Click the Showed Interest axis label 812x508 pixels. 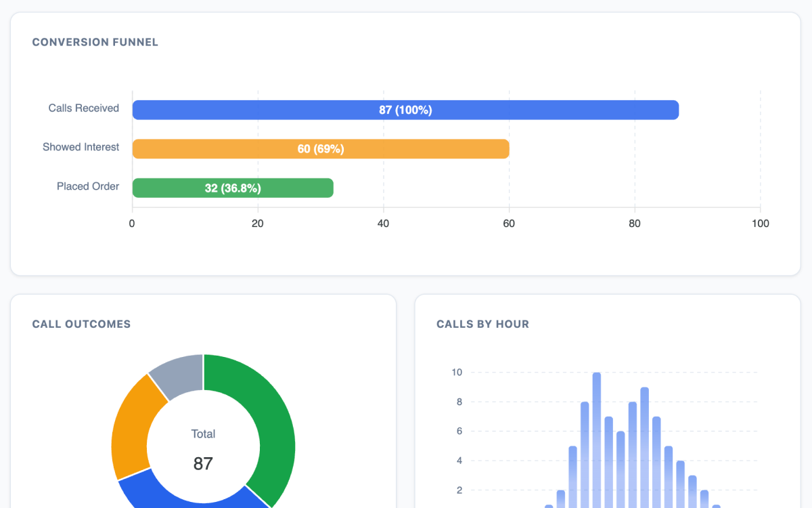click(81, 147)
